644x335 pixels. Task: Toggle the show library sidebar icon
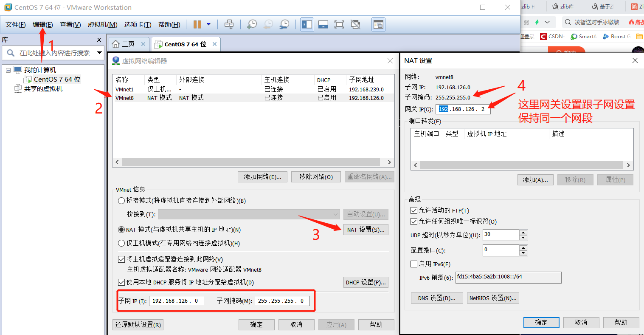pyautogui.click(x=307, y=25)
